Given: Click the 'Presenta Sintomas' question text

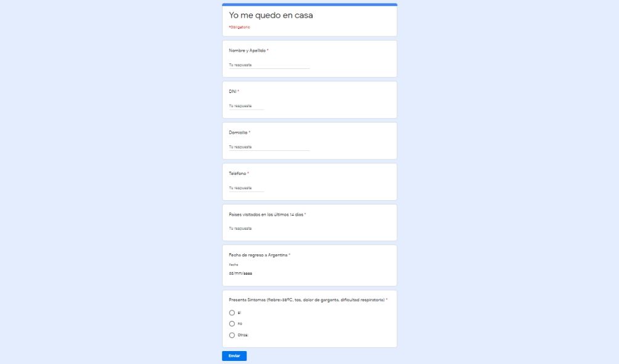Looking at the screenshot, I should tap(307, 300).
